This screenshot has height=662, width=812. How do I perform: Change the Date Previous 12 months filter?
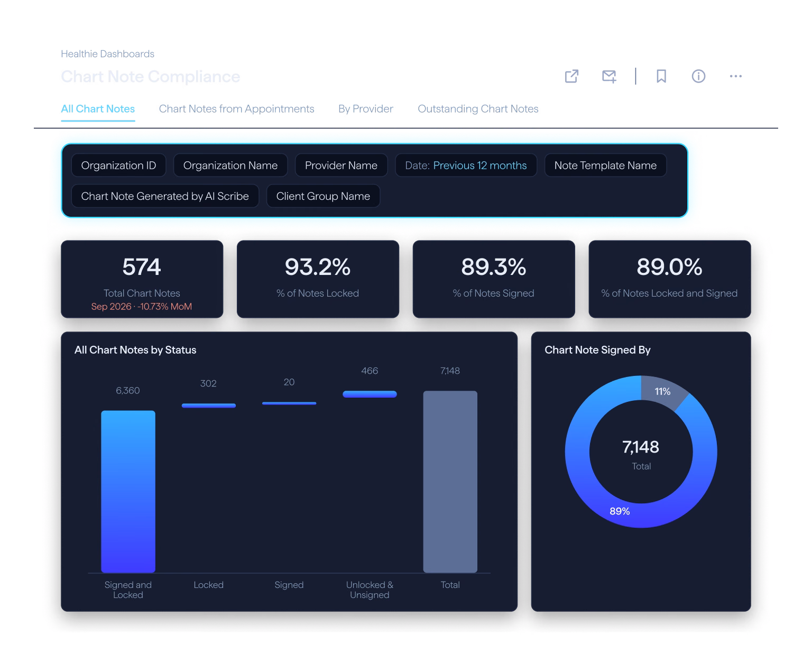[466, 165]
